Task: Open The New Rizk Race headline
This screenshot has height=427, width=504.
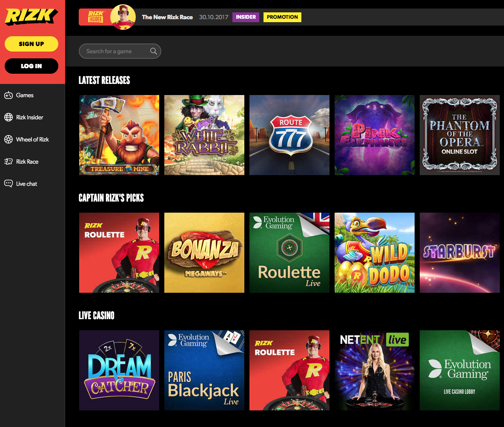Action: coord(167,17)
